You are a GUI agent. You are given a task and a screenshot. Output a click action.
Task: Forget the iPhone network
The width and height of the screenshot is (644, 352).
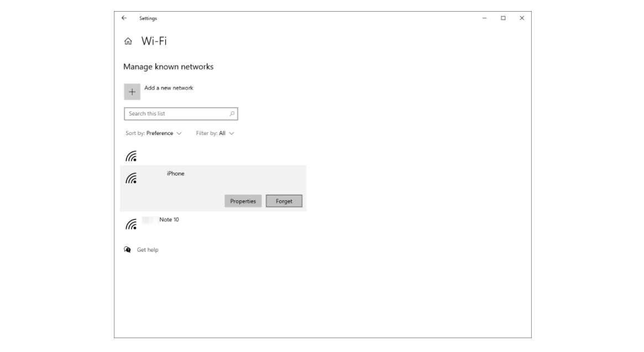coord(284,200)
